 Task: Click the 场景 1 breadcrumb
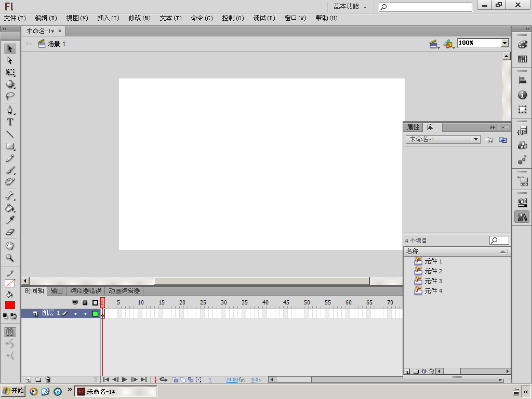tap(52, 44)
